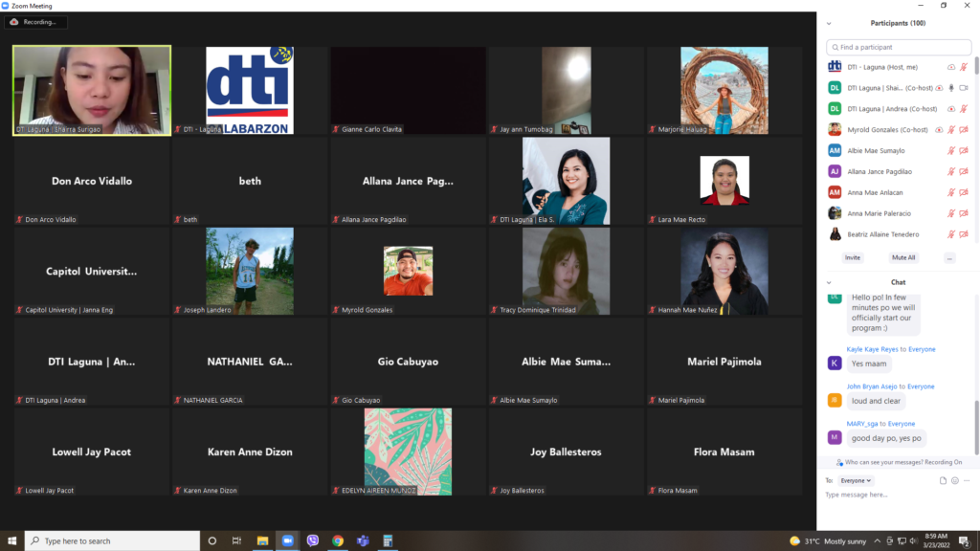This screenshot has width=980, height=551.
Task: Collapse the Participants panel chevron
Action: pos(829,23)
